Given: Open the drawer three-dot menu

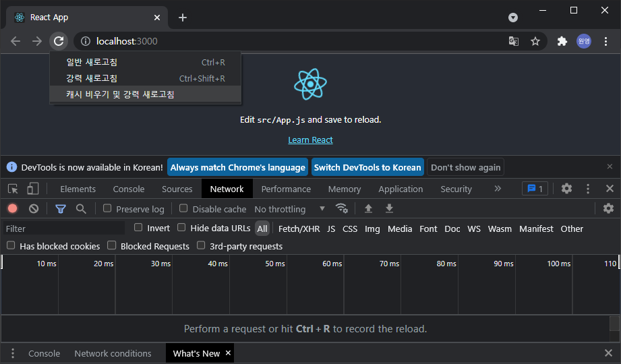Looking at the screenshot, I should pyautogui.click(x=13, y=353).
